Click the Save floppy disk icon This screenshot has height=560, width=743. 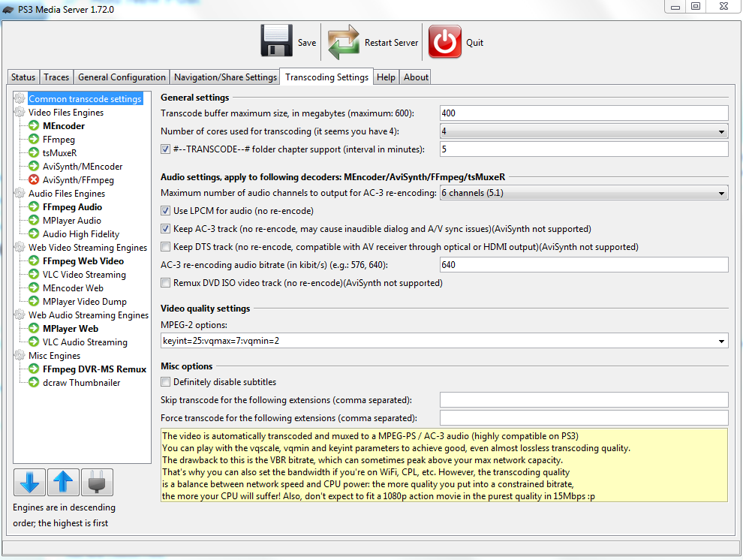click(x=277, y=42)
